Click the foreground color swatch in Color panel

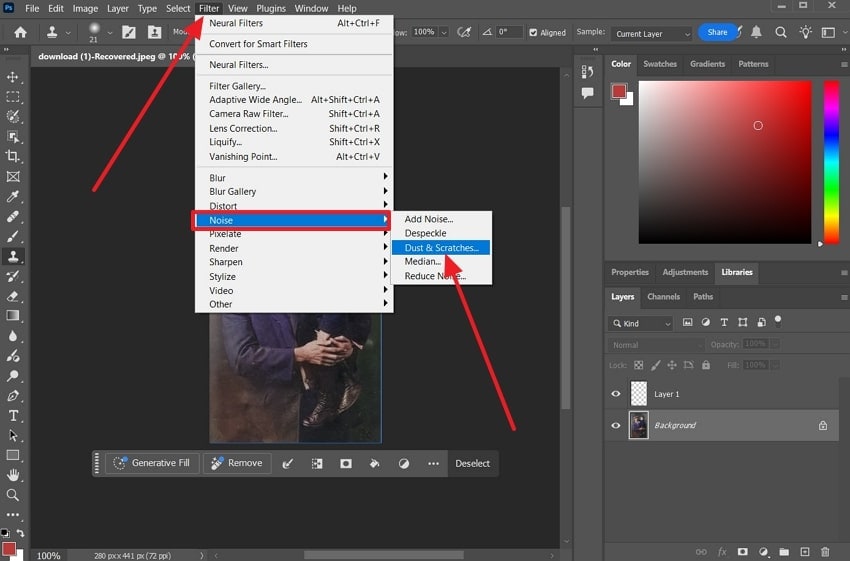pos(619,91)
